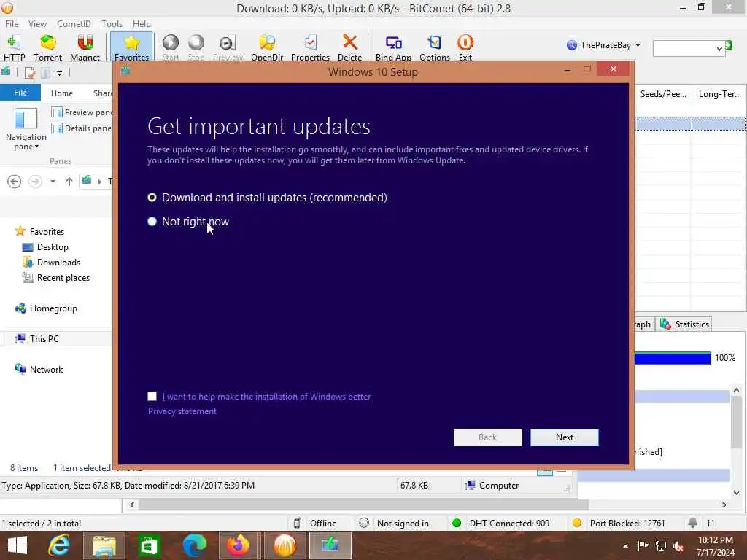Open Firefox from the taskbar
This screenshot has height=560, width=747.
coord(239,545)
